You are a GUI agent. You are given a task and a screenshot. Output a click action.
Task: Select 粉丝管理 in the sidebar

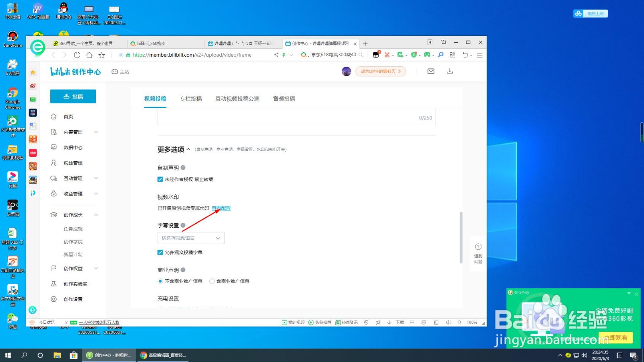pyautogui.click(x=74, y=162)
